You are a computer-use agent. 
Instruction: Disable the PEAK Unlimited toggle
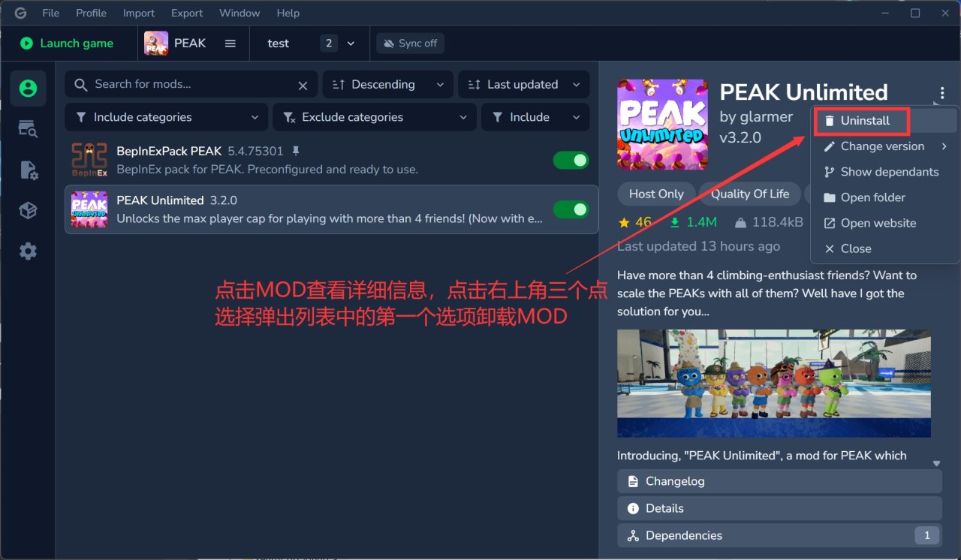(x=571, y=209)
